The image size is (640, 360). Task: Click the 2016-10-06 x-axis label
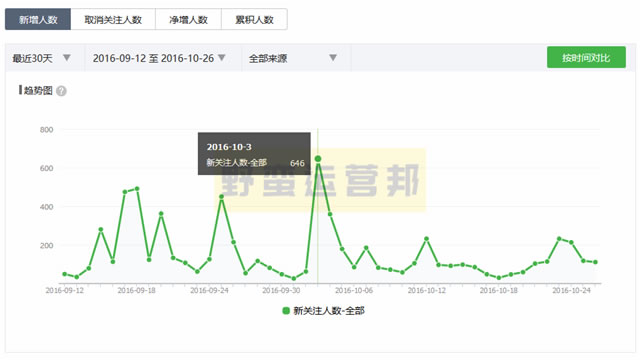click(x=354, y=290)
